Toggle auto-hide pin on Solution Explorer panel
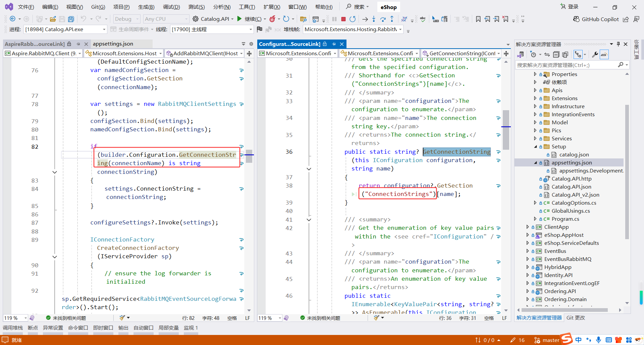This screenshot has width=644, height=345. [x=618, y=44]
